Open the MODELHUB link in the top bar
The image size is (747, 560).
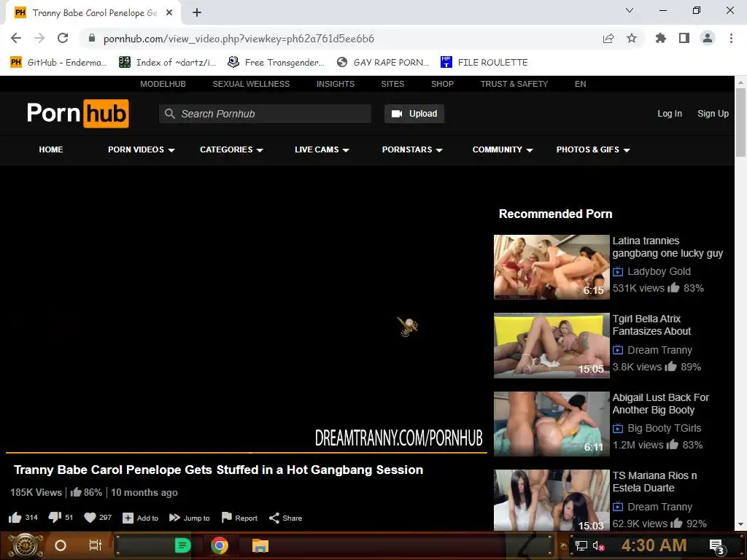163,84
